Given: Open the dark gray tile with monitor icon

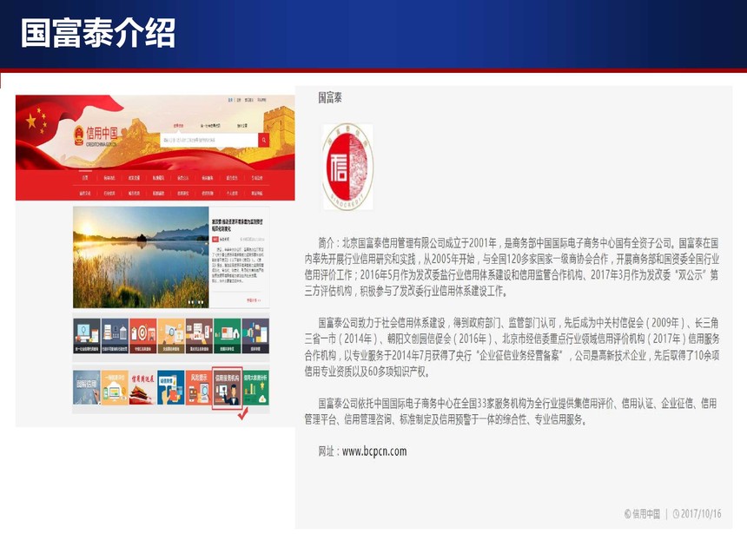Looking at the screenshot, I should (x=87, y=336).
